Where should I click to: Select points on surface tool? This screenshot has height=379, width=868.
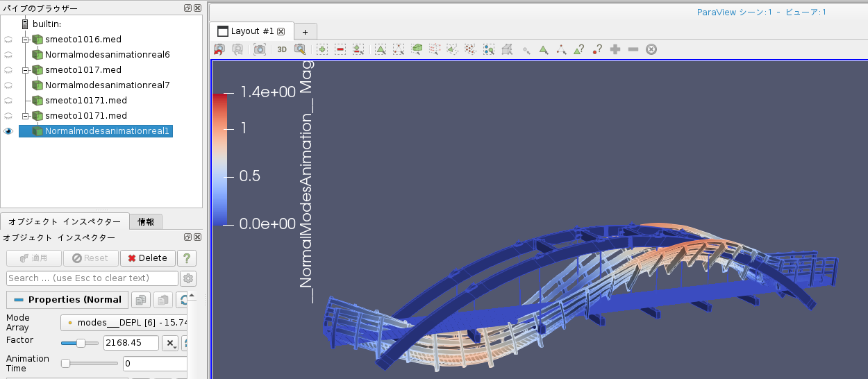(x=399, y=49)
